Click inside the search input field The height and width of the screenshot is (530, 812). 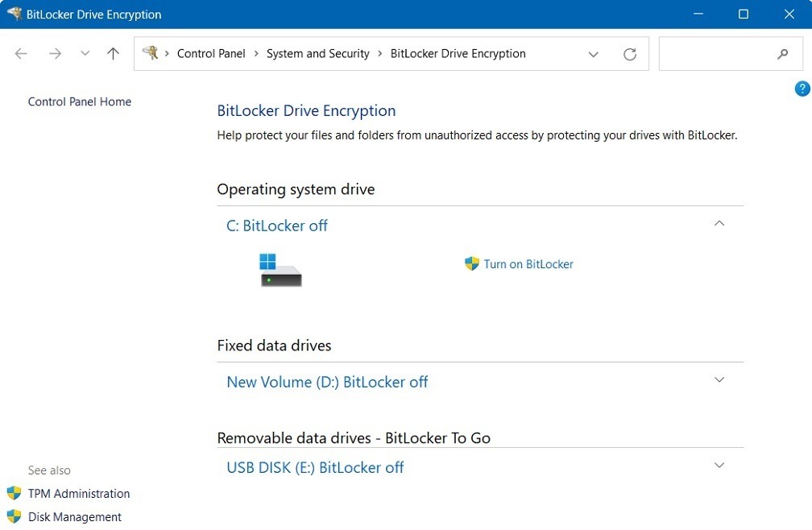pos(717,54)
